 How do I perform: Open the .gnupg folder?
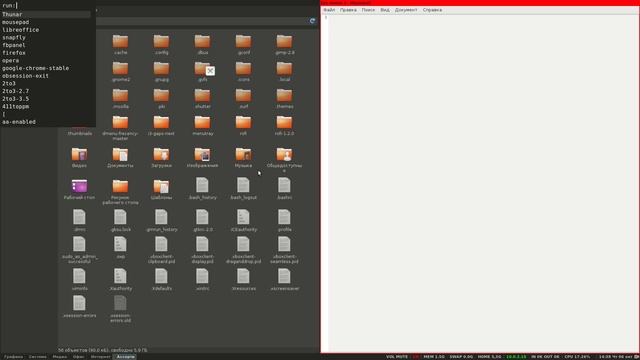coord(161,71)
